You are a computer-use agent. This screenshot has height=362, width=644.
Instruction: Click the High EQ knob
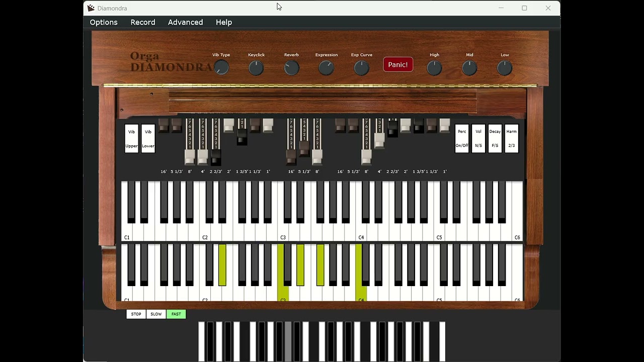click(x=434, y=67)
